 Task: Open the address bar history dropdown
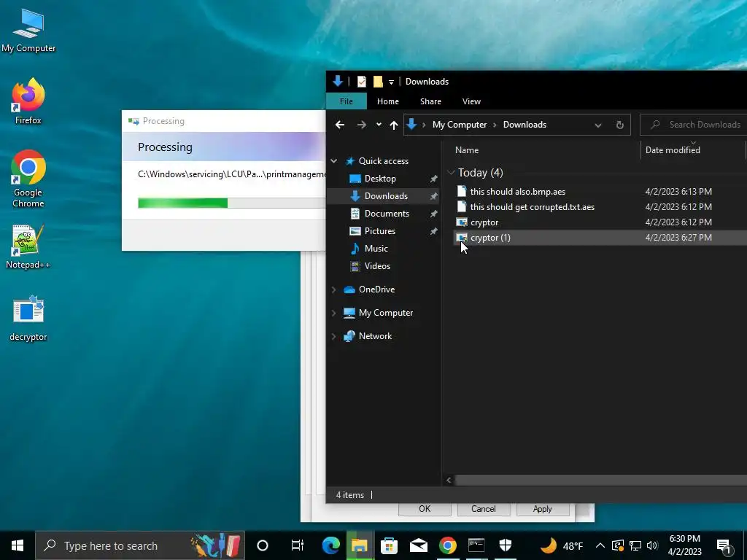[598, 125]
